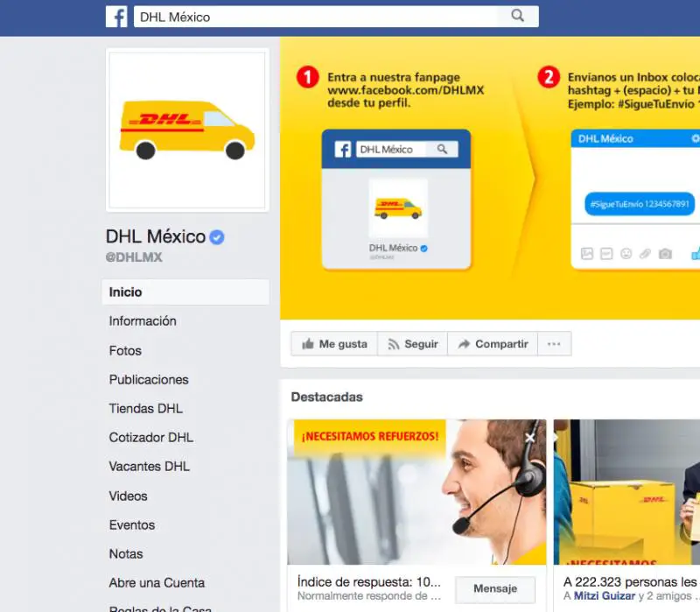Click the Facebook logo in the top bar
This screenshot has height=612, width=700.
[116, 17]
